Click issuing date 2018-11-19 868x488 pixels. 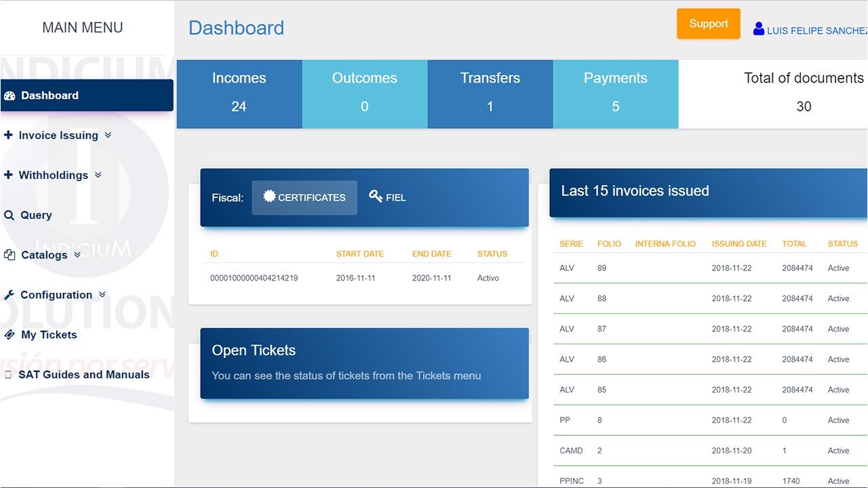click(732, 481)
